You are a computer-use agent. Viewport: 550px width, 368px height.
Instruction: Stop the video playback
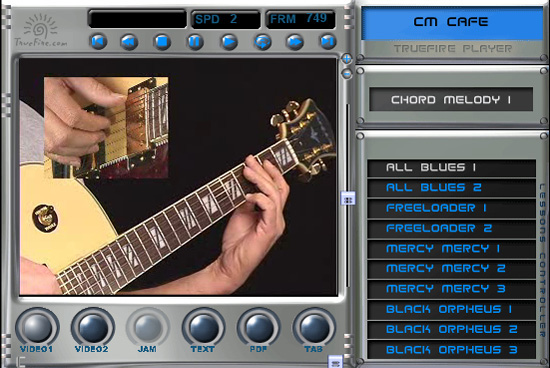click(x=162, y=42)
